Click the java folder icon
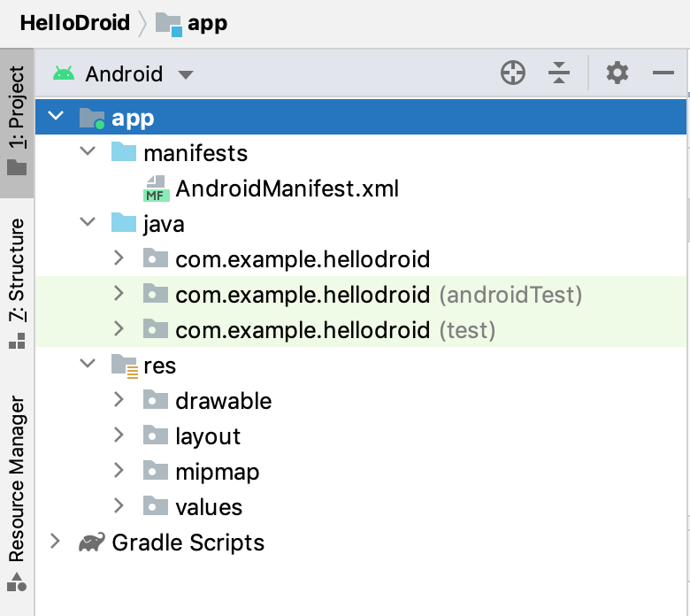This screenshot has width=690, height=616. click(124, 222)
